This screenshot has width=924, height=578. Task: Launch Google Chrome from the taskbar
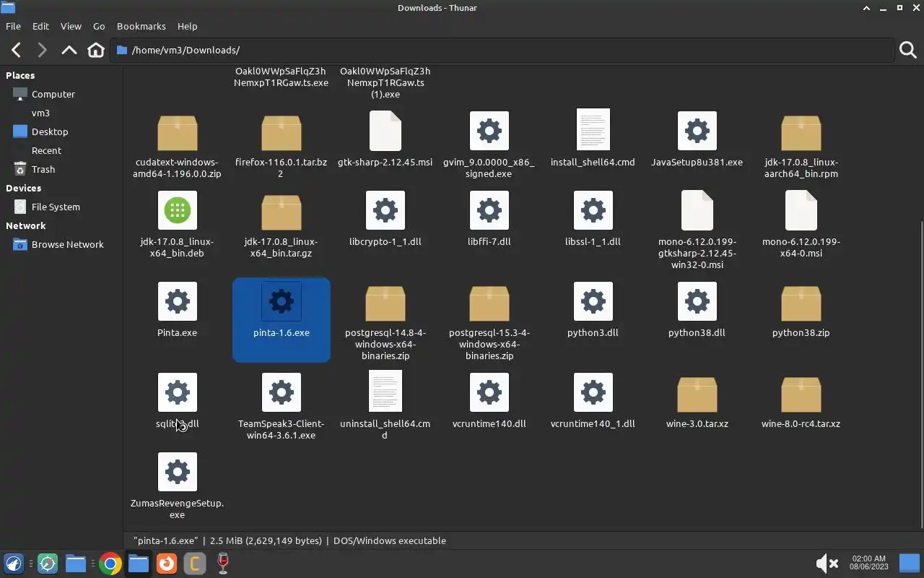[110, 564]
